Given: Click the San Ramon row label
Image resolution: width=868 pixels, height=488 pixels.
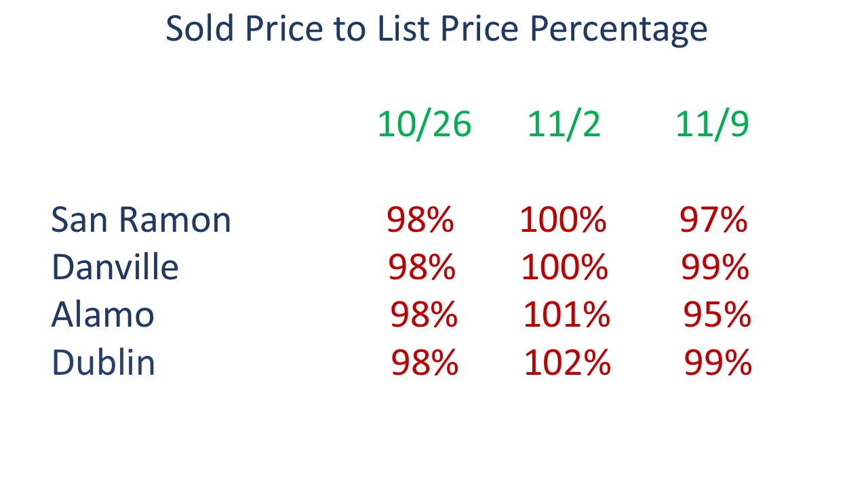Looking at the screenshot, I should click(x=141, y=220).
